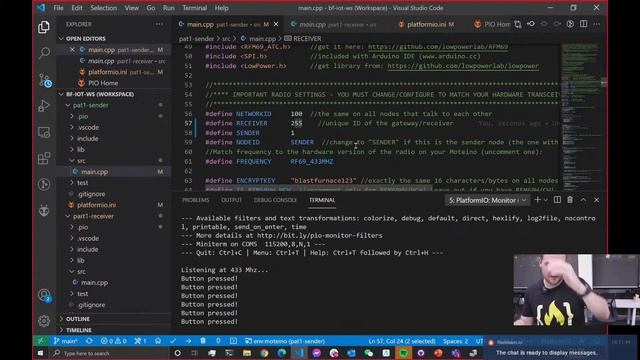Open the Terminal menu

tap(194, 8)
